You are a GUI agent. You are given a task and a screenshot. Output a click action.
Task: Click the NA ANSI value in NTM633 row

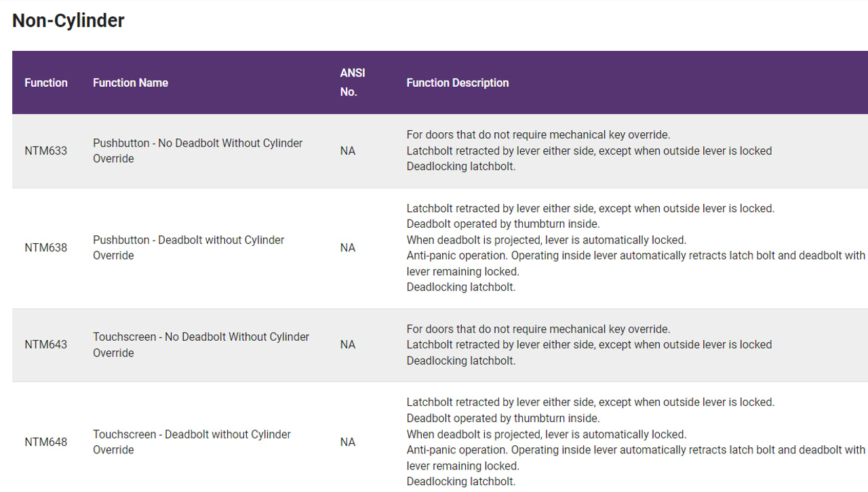point(348,151)
